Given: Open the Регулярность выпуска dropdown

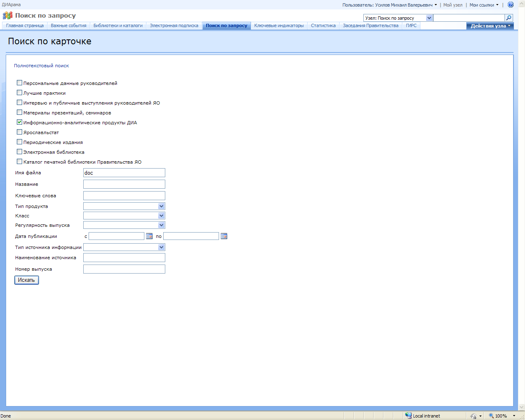Looking at the screenshot, I should pyautogui.click(x=161, y=225).
